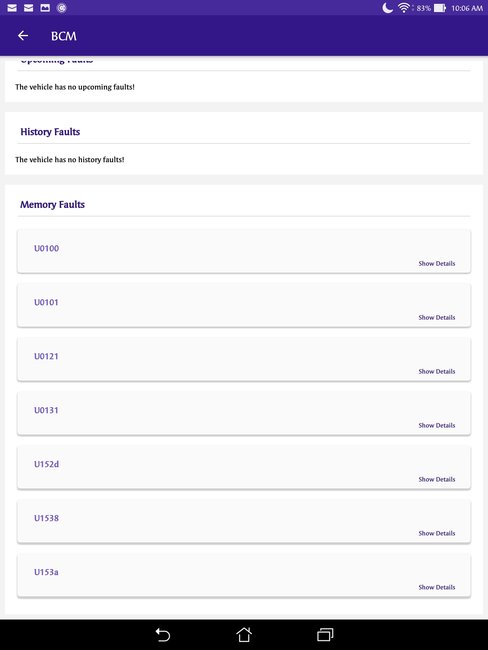Tap the Android back navigation icon
The image size is (488, 650).
tap(163, 635)
